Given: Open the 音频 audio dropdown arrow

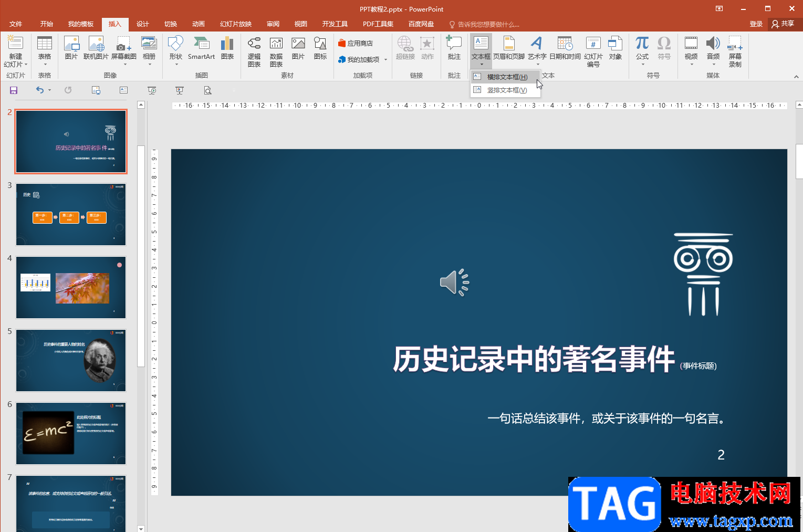Looking at the screenshot, I should click(713, 65).
